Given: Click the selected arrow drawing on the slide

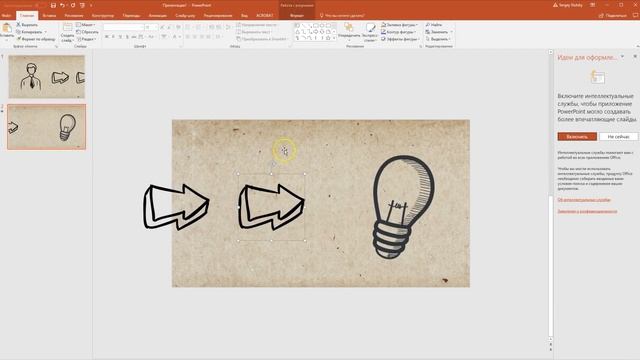Looking at the screenshot, I should [x=271, y=207].
